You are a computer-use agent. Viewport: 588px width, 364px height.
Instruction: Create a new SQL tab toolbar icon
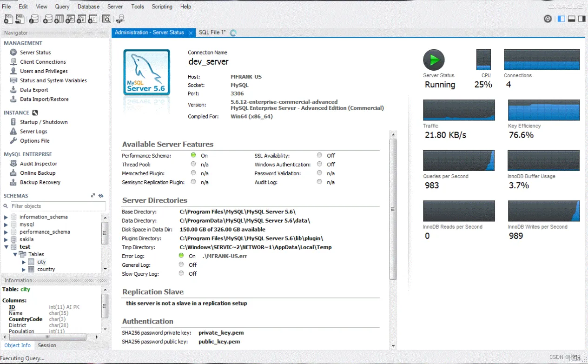pos(8,19)
